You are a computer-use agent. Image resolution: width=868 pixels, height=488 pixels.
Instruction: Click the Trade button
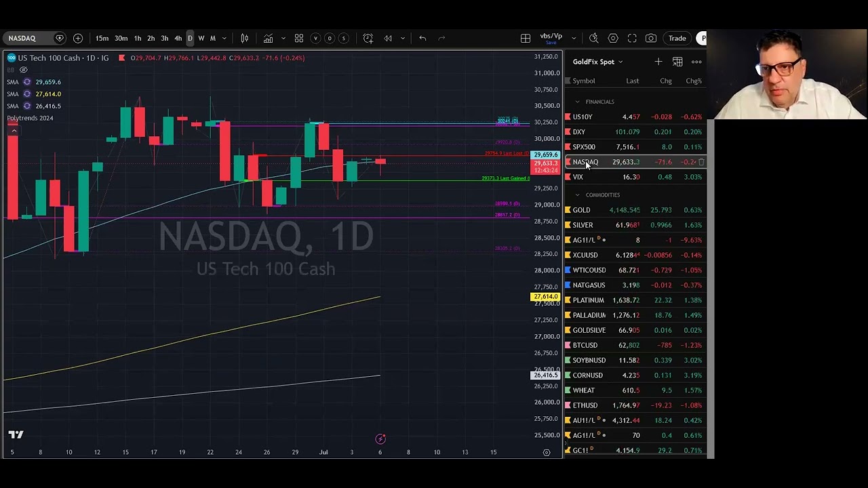coord(677,39)
